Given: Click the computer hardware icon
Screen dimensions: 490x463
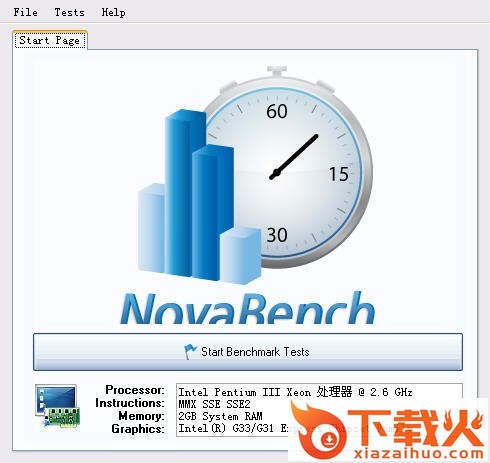Looking at the screenshot, I should [x=57, y=406].
